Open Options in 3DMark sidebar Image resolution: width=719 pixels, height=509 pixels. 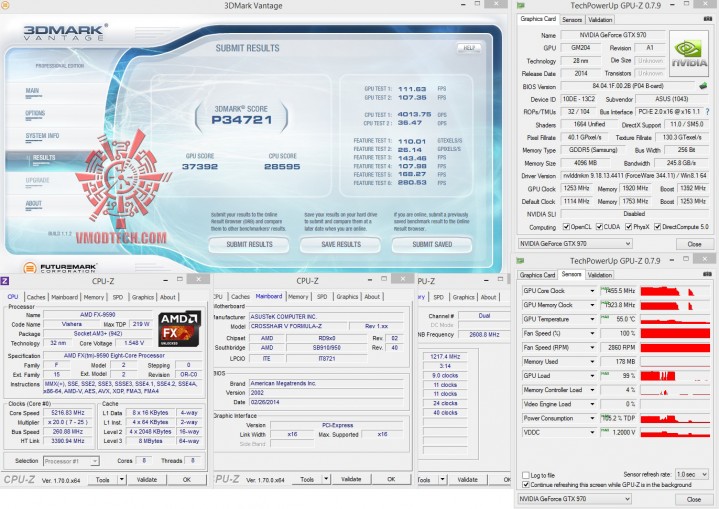click(35, 113)
